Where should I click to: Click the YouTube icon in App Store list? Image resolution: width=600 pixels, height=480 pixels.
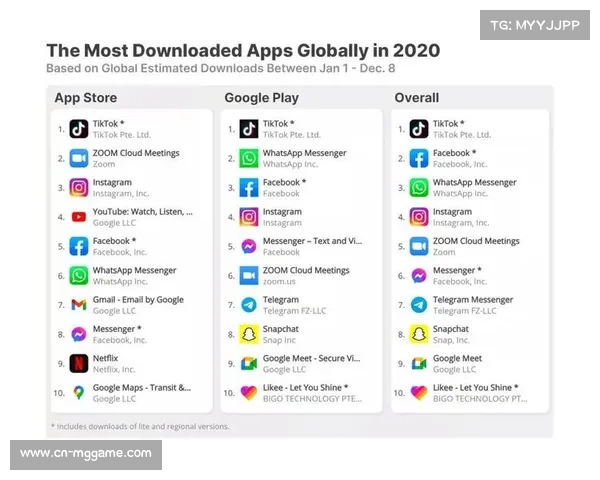(x=79, y=217)
